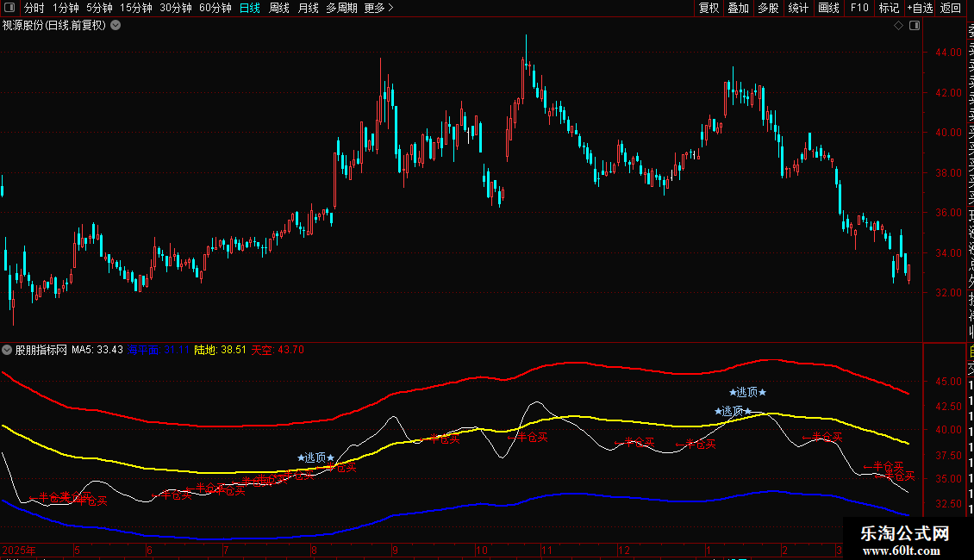
Task: Click the ★逃顶★ marker near August
Action: pyautogui.click(x=315, y=457)
